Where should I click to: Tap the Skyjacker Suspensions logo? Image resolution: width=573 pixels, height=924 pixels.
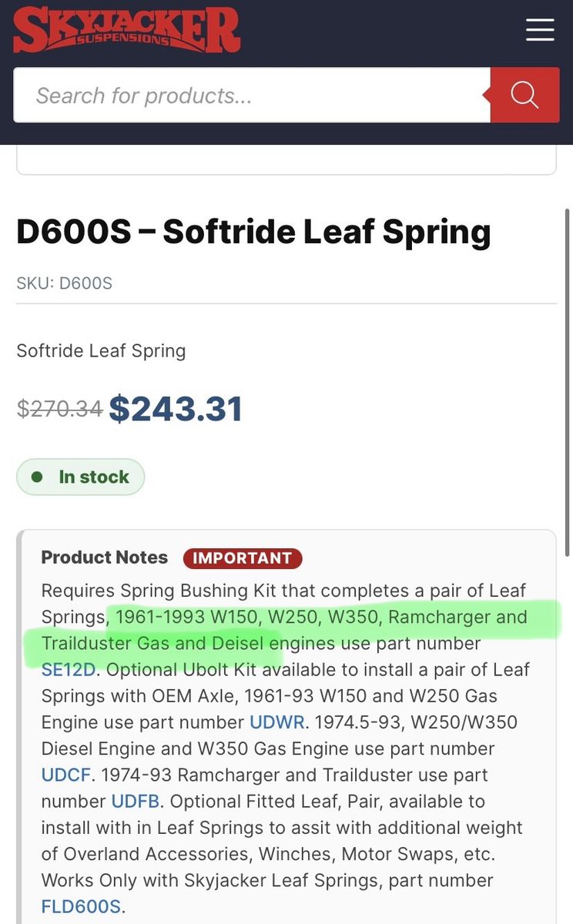coord(126,30)
